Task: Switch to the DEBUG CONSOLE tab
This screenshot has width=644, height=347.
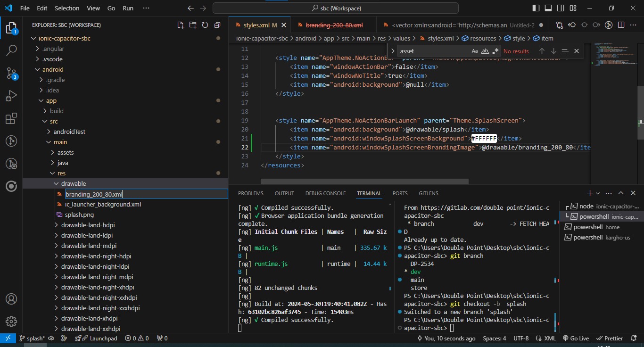Action: (325, 193)
